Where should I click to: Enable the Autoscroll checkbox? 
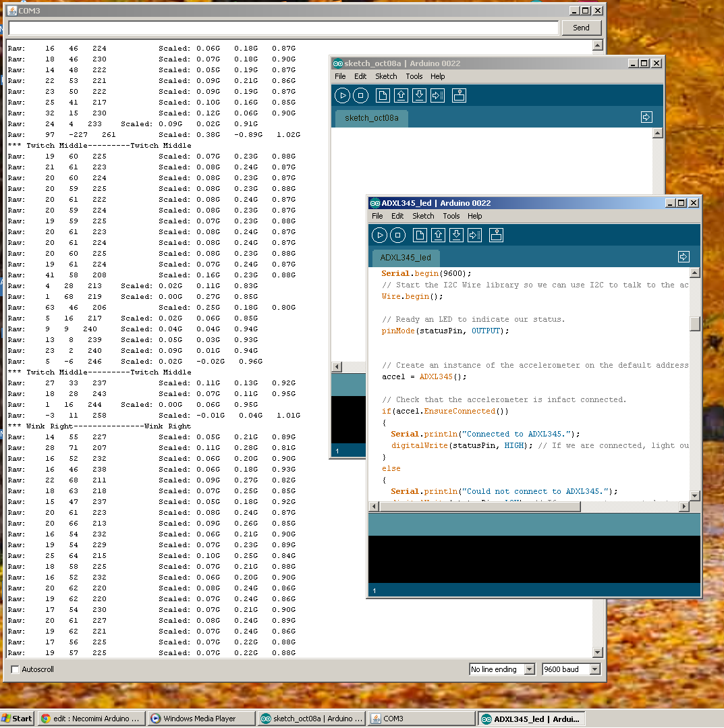15,669
